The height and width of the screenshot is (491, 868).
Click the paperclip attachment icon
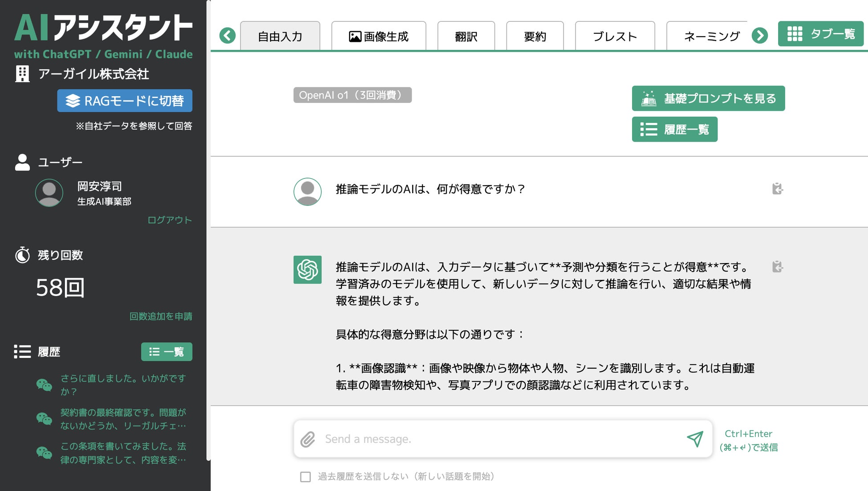[x=308, y=439]
